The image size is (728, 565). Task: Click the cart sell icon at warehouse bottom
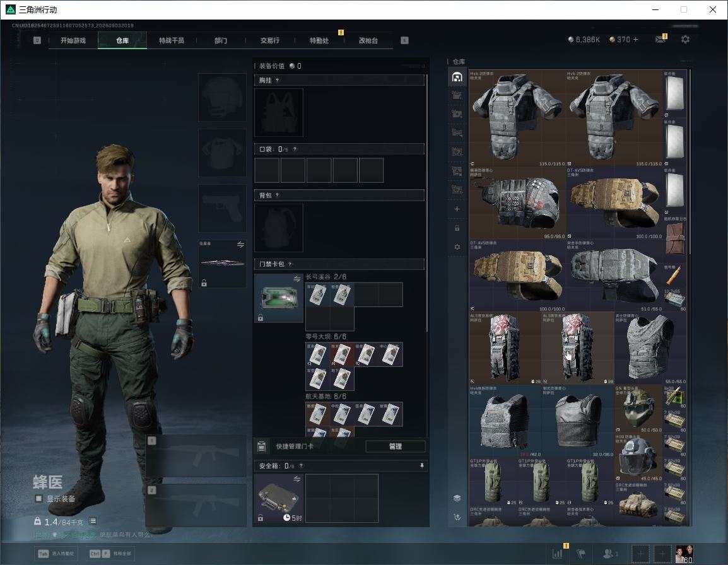tap(457, 517)
